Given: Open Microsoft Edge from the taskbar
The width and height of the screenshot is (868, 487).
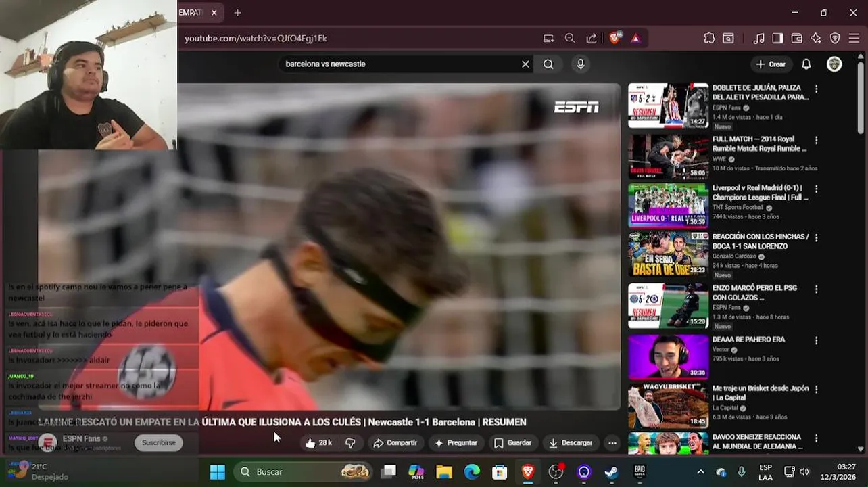Looking at the screenshot, I should coord(472,471).
